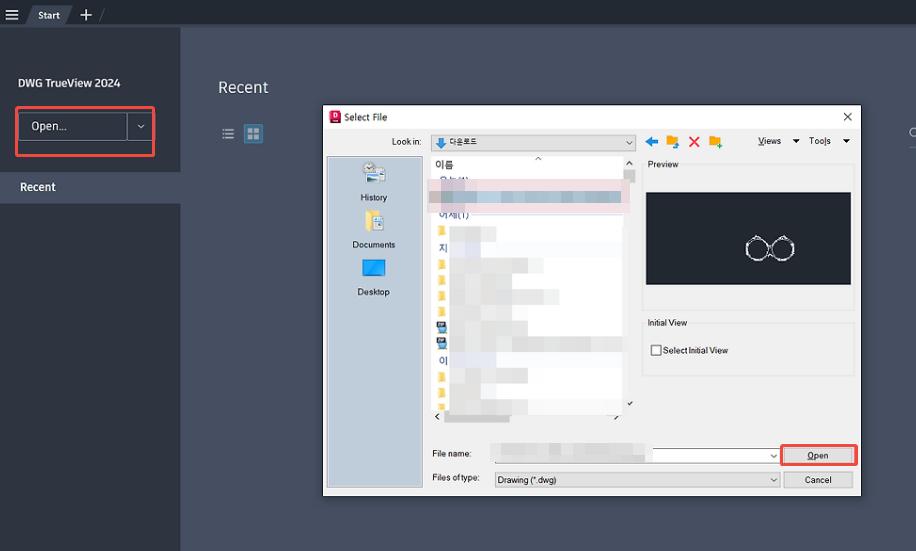Switch to the Start tab
Screen dimensions: 916x551
[48, 15]
